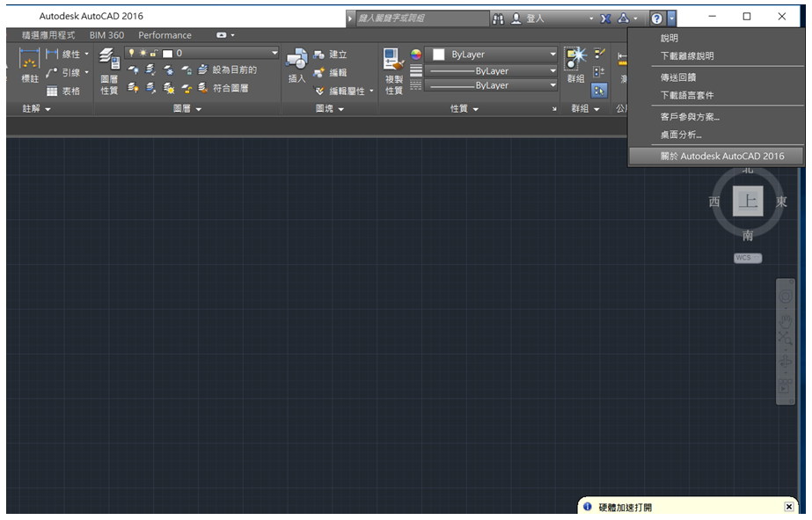Viewport: 812px width, 520px height.
Task: Click the help menu dropdown arrow
Action: point(671,18)
